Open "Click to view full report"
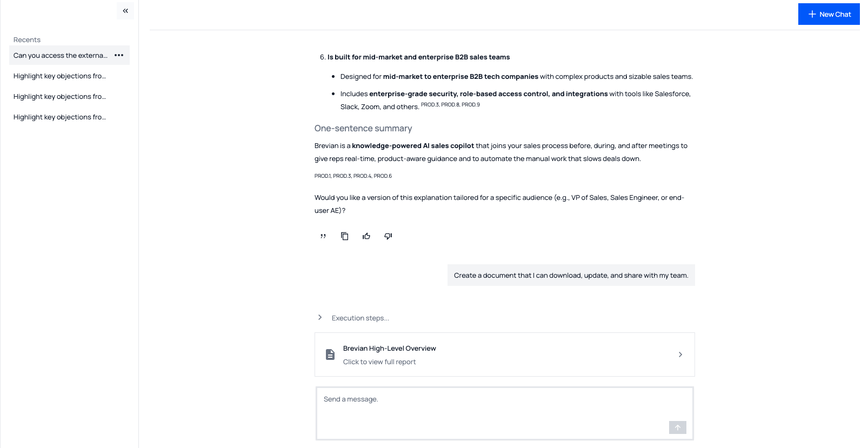868x448 pixels. (x=379, y=362)
